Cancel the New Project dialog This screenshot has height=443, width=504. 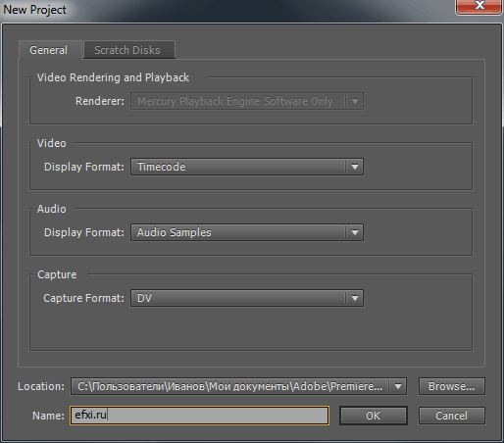tap(452, 416)
